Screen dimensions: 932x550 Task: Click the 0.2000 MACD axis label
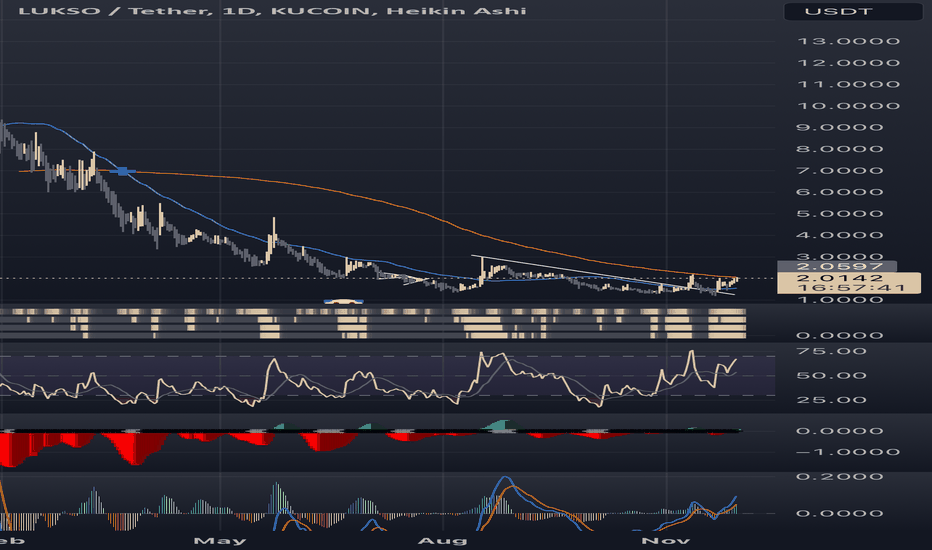pos(839,476)
